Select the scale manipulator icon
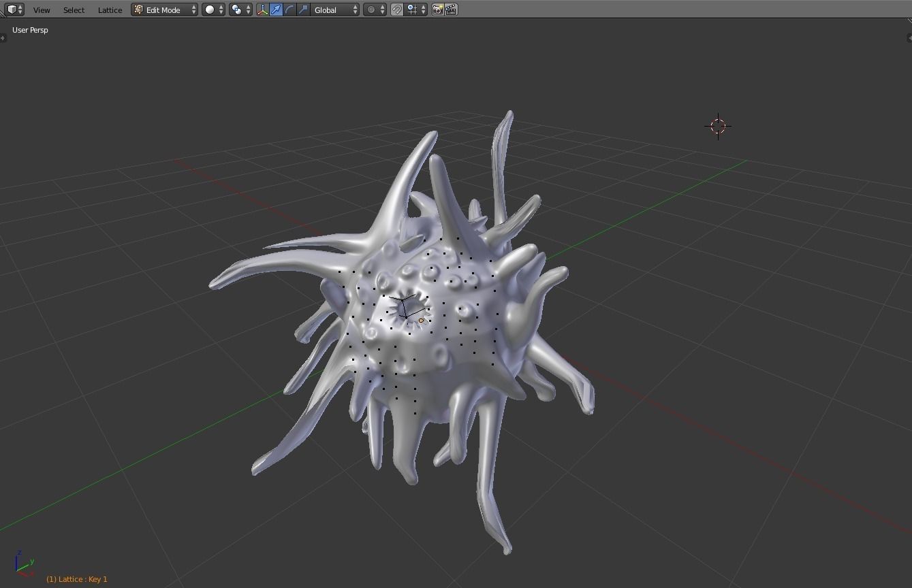 pos(303,10)
